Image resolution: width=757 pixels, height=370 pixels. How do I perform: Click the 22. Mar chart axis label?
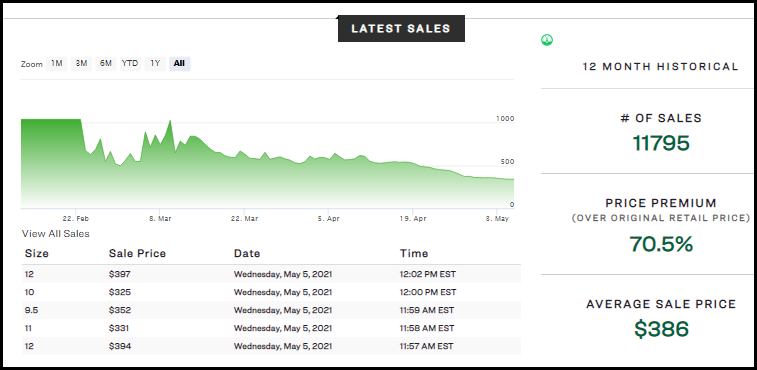244,219
